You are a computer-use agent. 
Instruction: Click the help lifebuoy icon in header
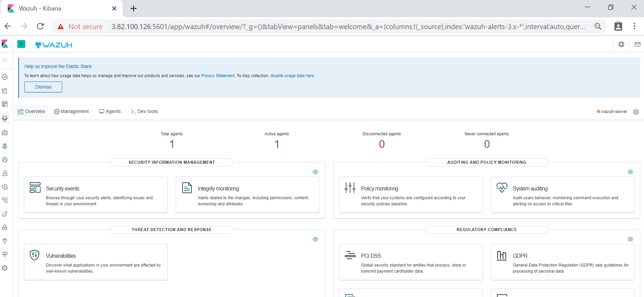(x=621, y=44)
